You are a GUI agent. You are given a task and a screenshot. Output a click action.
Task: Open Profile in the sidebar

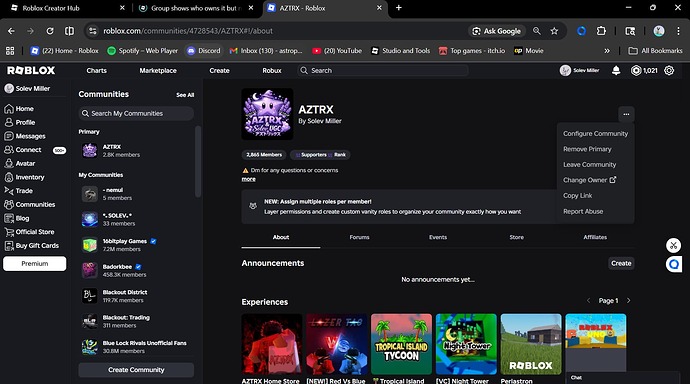click(20, 122)
